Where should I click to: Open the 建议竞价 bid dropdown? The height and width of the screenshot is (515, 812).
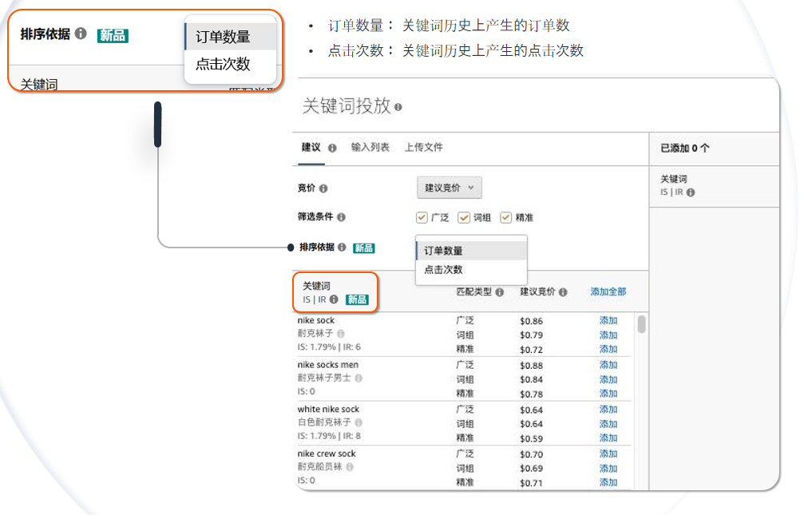pos(451,188)
